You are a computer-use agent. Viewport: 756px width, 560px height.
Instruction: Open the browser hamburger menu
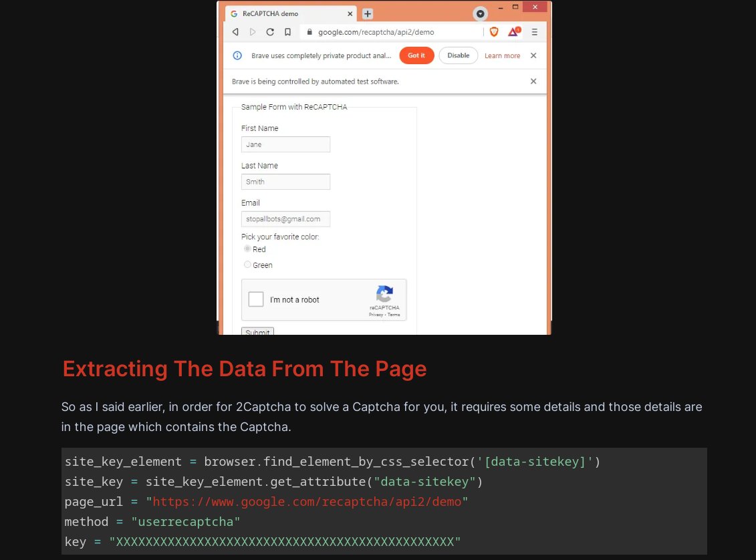(x=534, y=32)
